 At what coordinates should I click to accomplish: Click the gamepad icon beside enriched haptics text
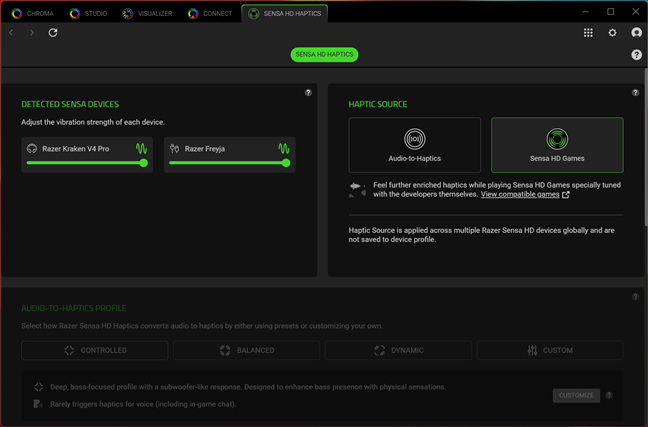pyautogui.click(x=357, y=190)
